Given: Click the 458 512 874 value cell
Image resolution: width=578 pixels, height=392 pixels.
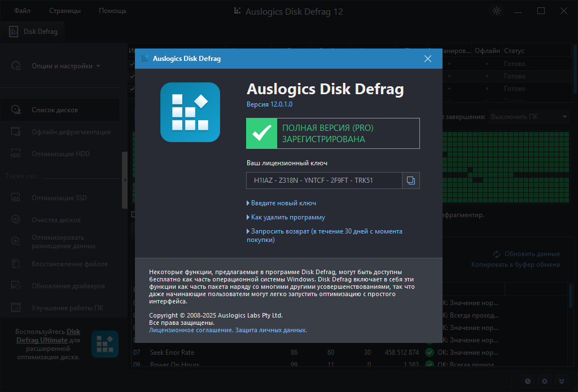Looking at the screenshot, I should click(401, 353).
